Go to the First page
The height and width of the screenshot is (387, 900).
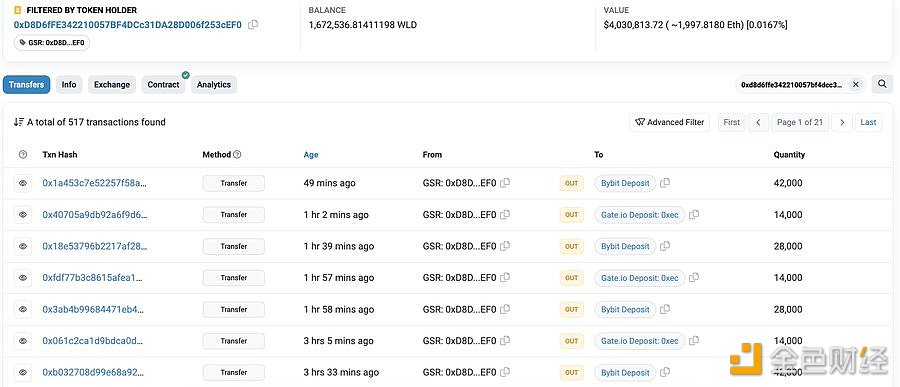(731, 122)
